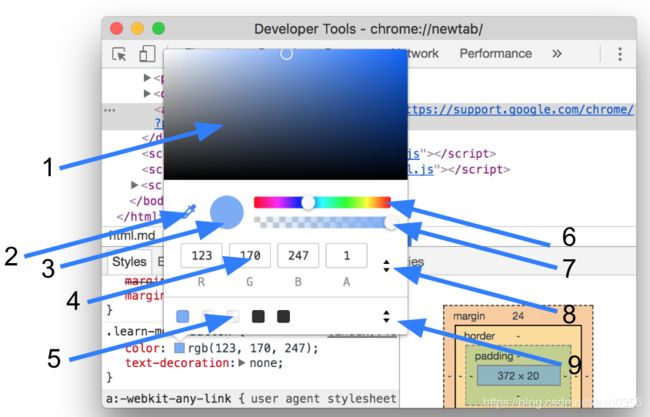This screenshot has width=650, height=417.
Task: Close the Developer Tools window with red button
Action: [116, 29]
